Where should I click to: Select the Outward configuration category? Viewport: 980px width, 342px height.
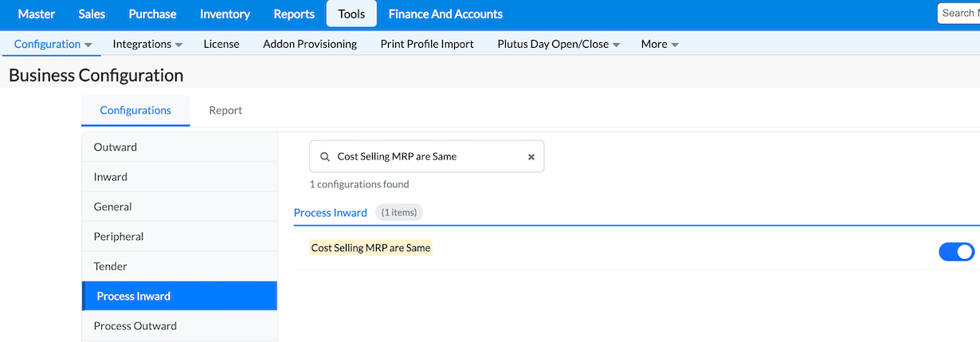tap(116, 147)
